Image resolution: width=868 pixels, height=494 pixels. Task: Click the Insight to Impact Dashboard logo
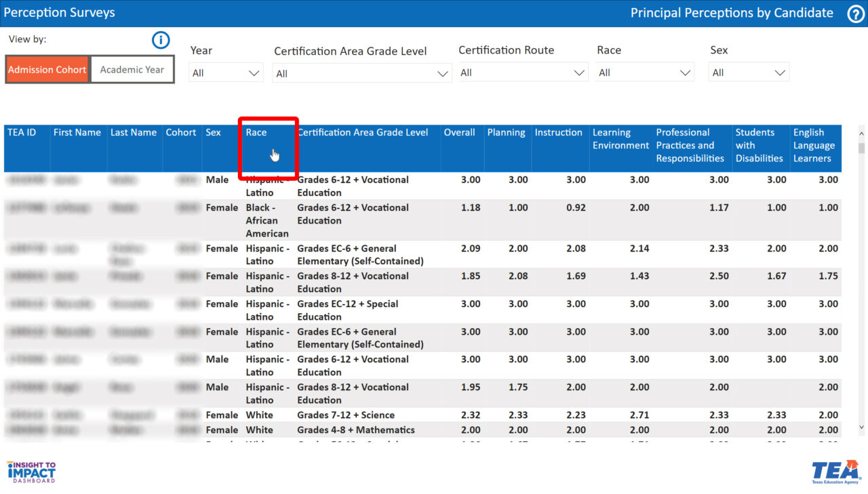pos(31,472)
